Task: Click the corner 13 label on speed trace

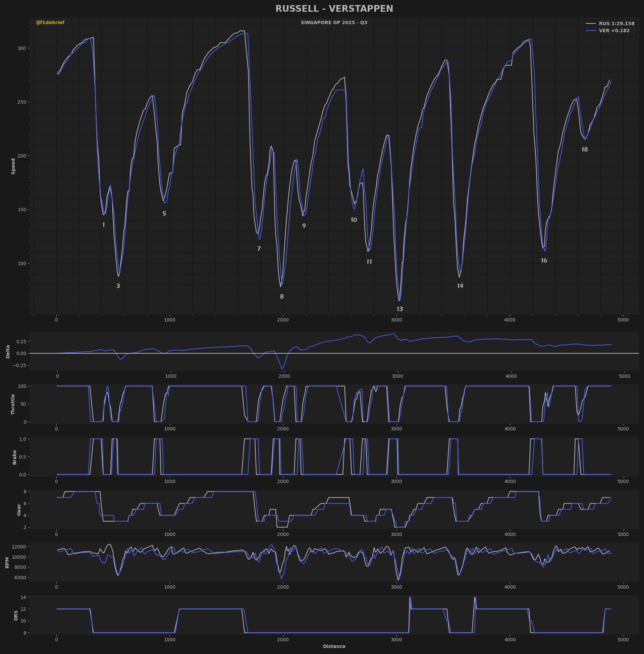Action: [x=400, y=309]
